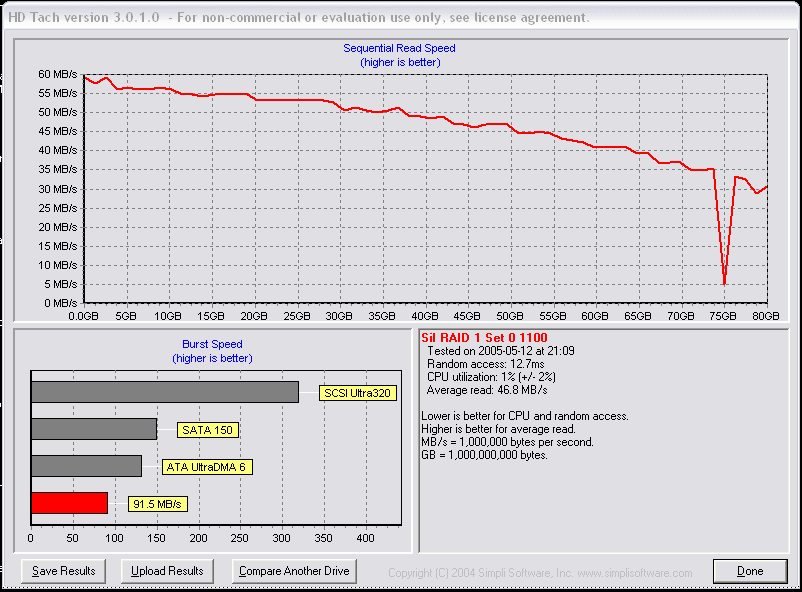802x592 pixels.
Task: Click the SCSI Ultra320 yellow label
Action: [x=358, y=393]
